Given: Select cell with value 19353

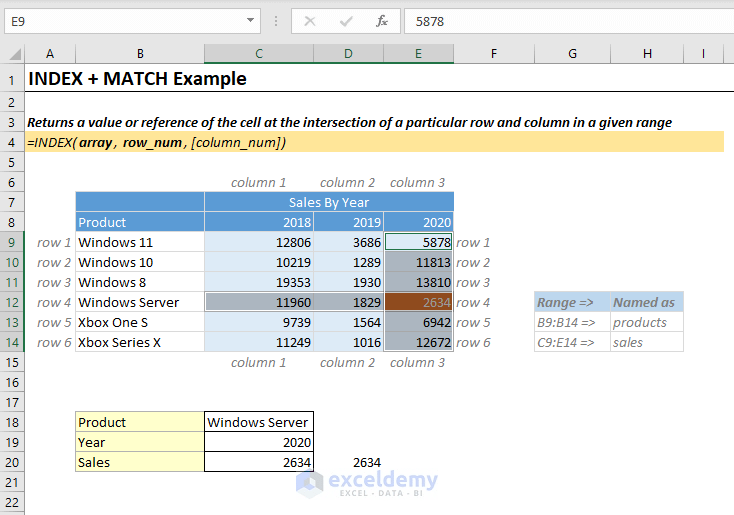Looking at the screenshot, I should (259, 283).
